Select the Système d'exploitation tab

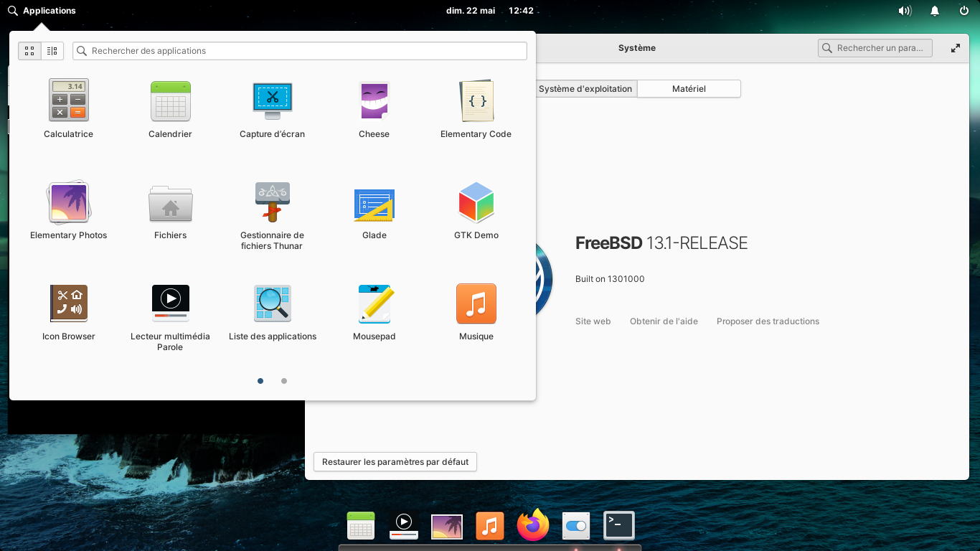pyautogui.click(x=585, y=89)
